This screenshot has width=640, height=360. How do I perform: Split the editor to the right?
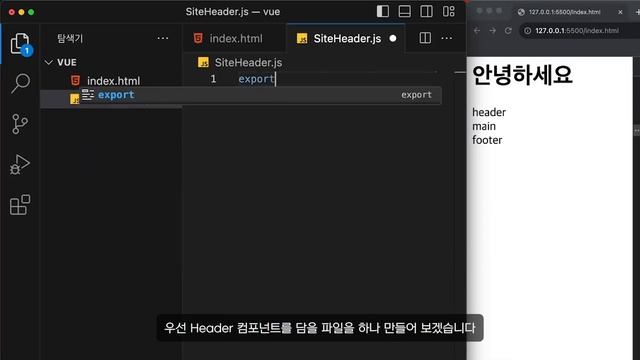pos(425,38)
